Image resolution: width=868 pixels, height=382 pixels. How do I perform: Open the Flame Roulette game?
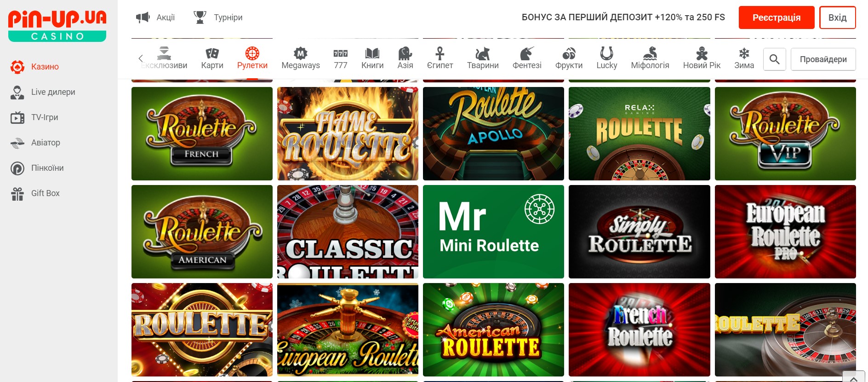pos(348,133)
